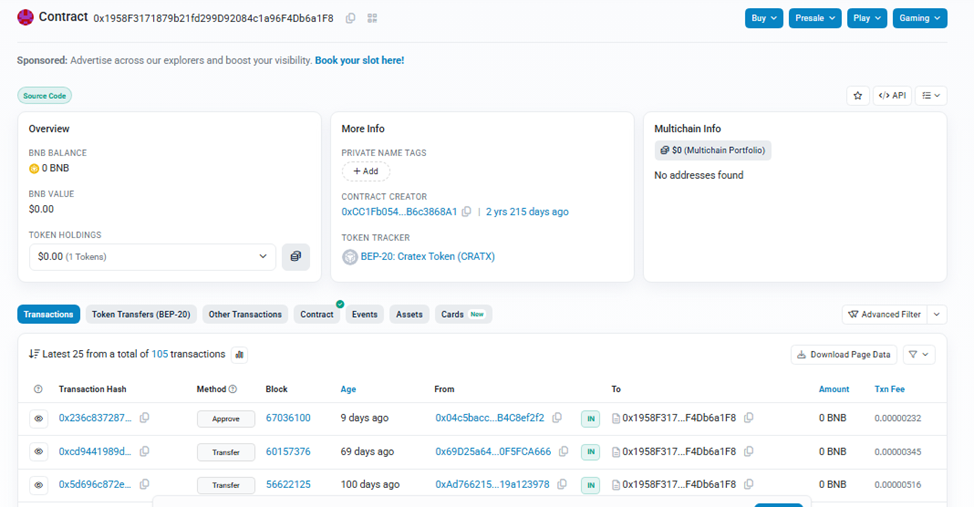Open the Cratex Token (CRATX) tracker link

(x=427, y=257)
